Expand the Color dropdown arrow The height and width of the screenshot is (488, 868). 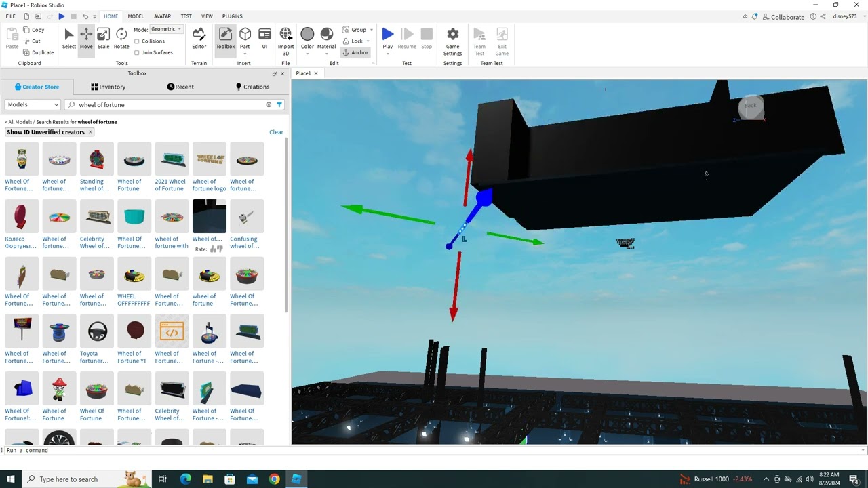[x=307, y=54]
